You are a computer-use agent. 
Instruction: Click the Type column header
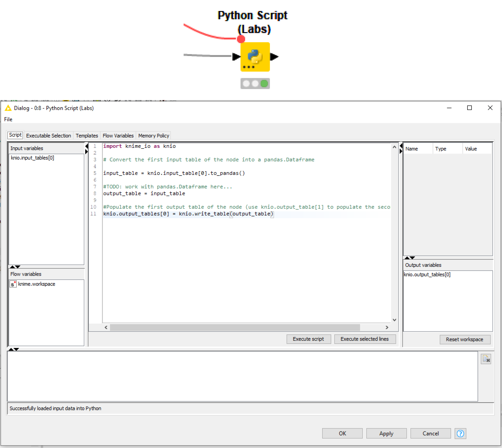(448, 149)
